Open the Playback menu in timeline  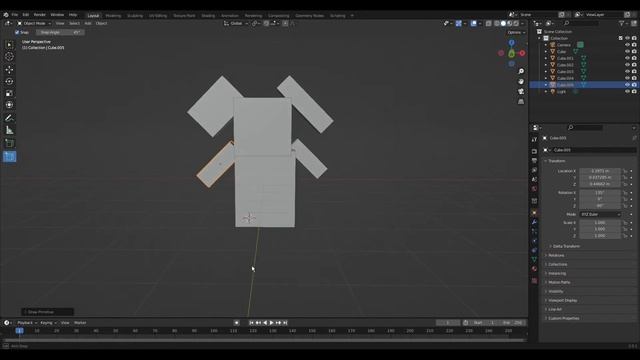(27, 323)
